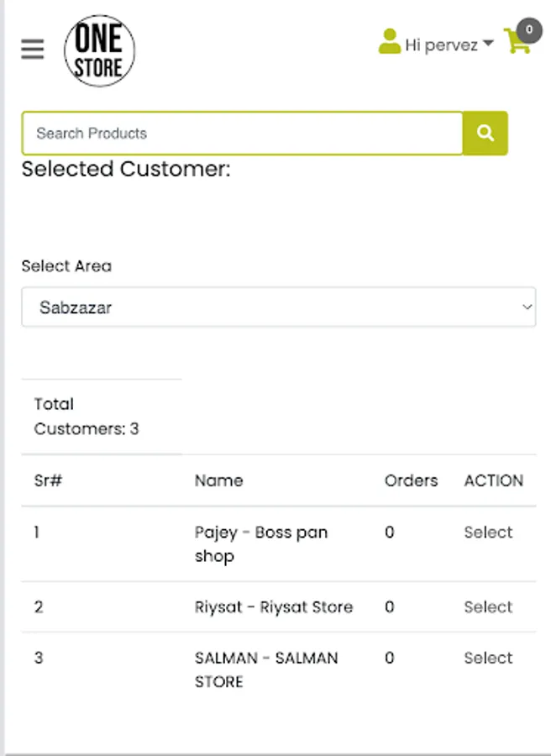
Task: Click the One Store logo
Action: click(99, 50)
